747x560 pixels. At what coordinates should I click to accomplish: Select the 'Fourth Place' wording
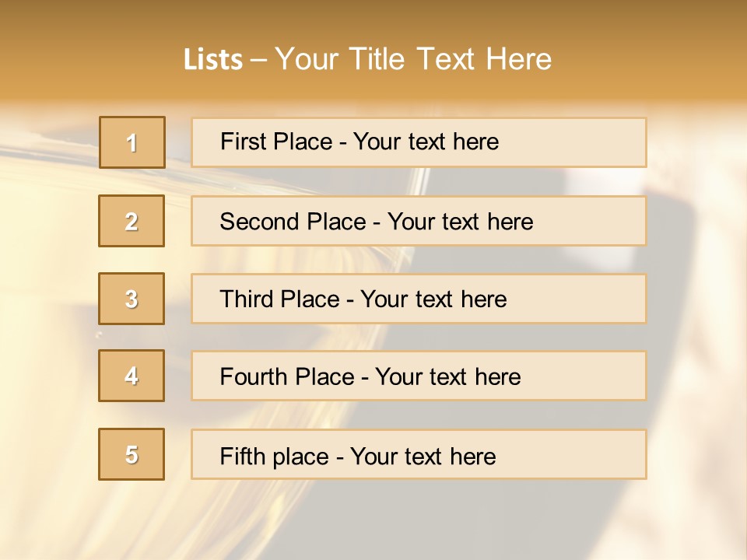[287, 376]
